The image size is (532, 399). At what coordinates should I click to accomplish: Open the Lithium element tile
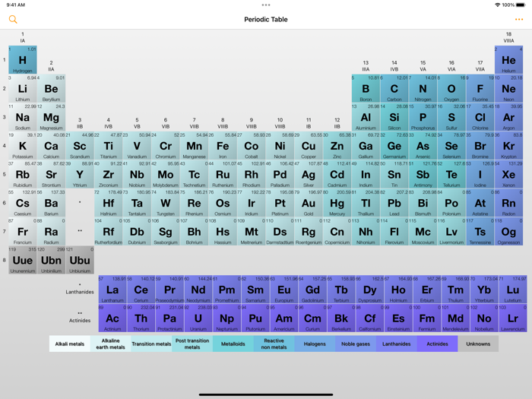pos(23,89)
